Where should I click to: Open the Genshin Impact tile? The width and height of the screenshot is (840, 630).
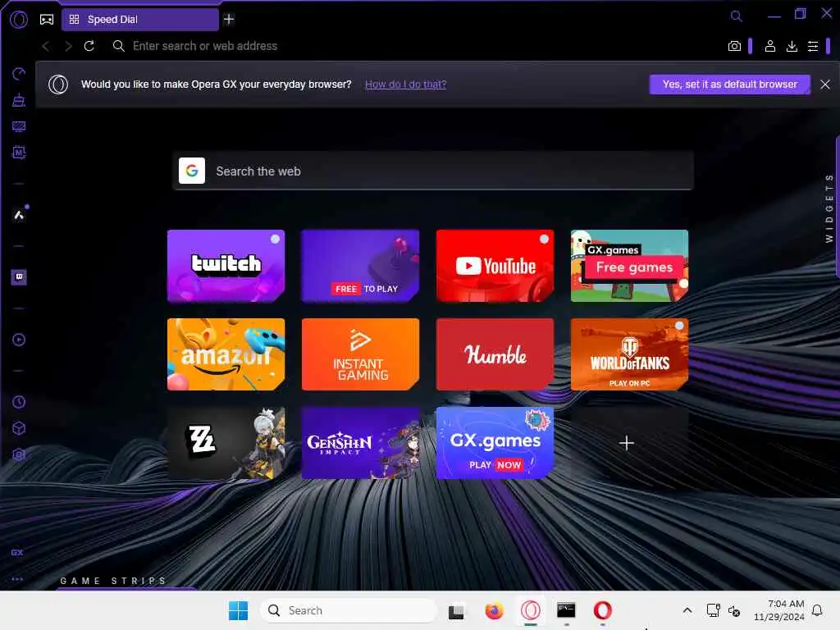click(x=361, y=442)
